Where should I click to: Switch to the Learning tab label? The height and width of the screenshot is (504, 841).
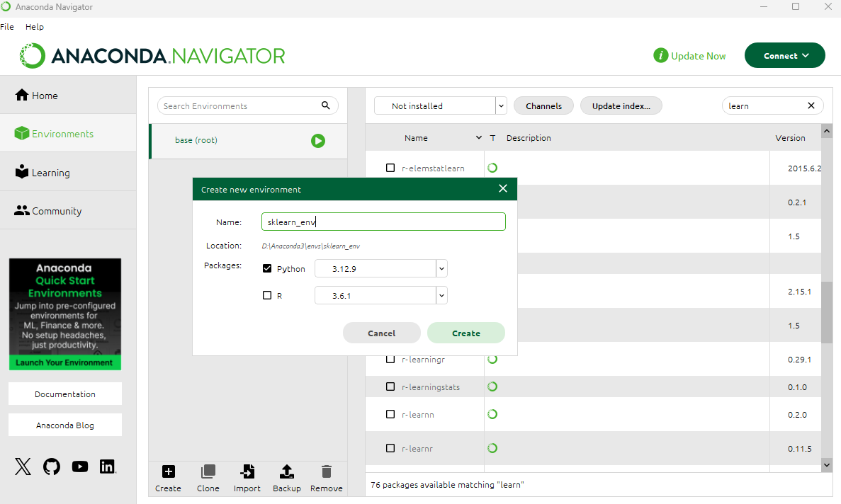pos(51,173)
